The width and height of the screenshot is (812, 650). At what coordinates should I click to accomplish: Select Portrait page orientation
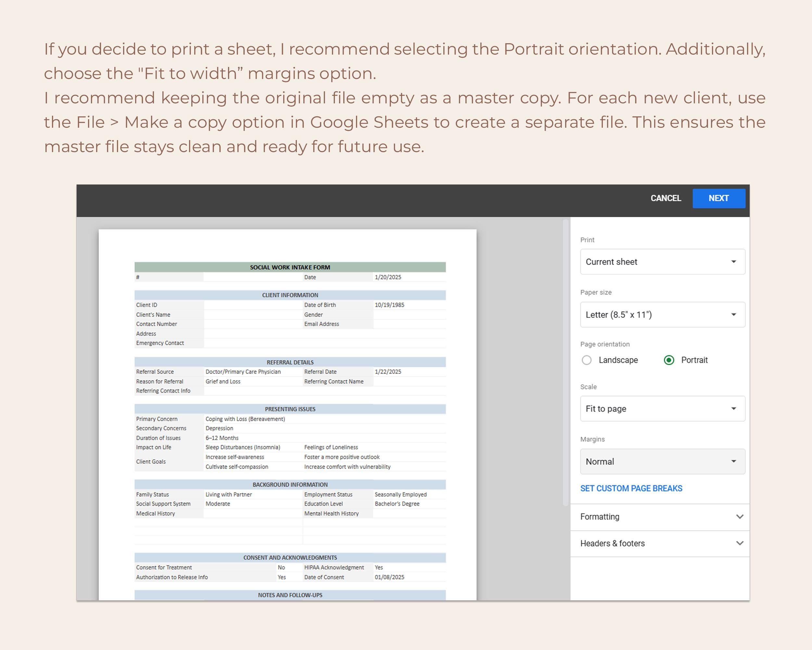click(x=694, y=360)
